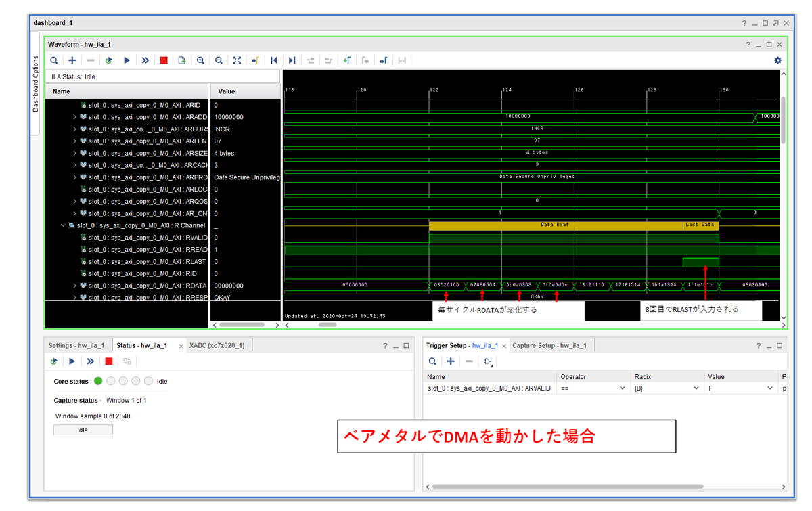The height and width of the screenshot is (511, 812).
Task: Remove selected probe with waveform minus icon
Action: (90, 60)
